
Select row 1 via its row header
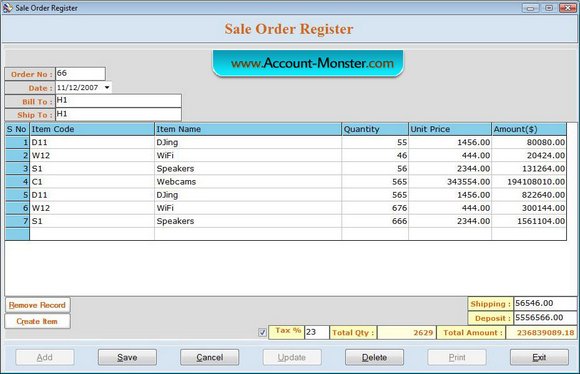coord(17,142)
